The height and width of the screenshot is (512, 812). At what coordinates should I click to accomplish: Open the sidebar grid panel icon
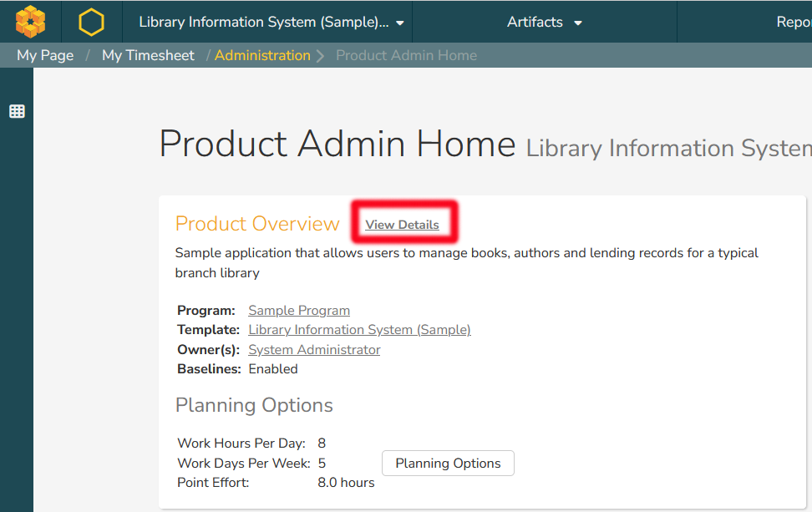click(x=17, y=111)
